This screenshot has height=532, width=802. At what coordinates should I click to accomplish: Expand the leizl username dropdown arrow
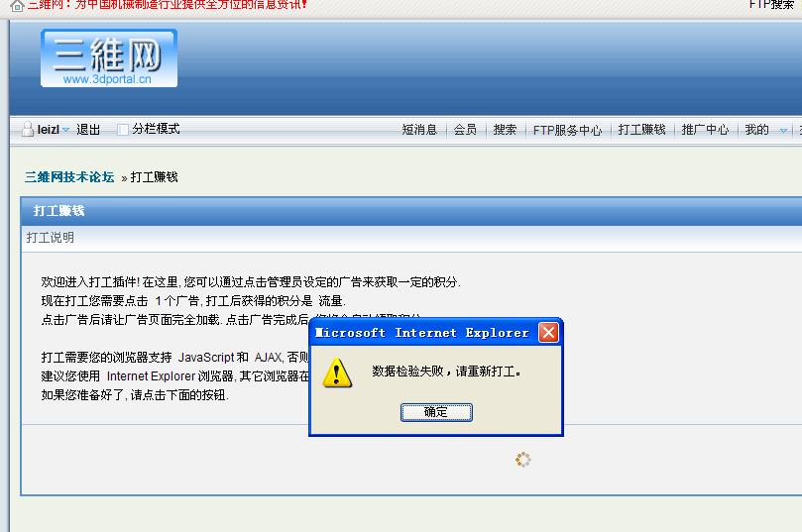(x=65, y=131)
